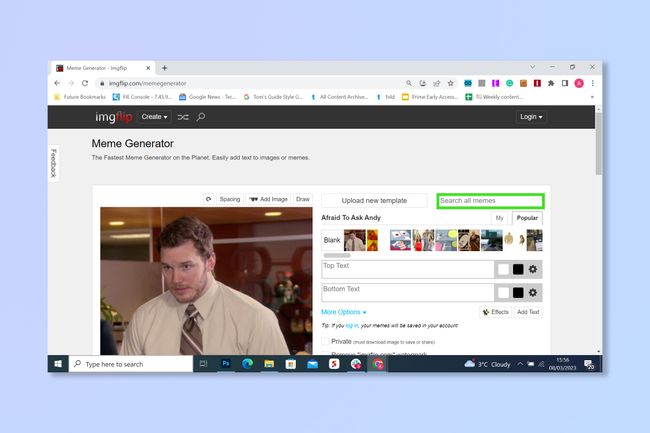Select the Popular templates tab
Image resolution: width=650 pixels, height=433 pixels.
[527, 218]
